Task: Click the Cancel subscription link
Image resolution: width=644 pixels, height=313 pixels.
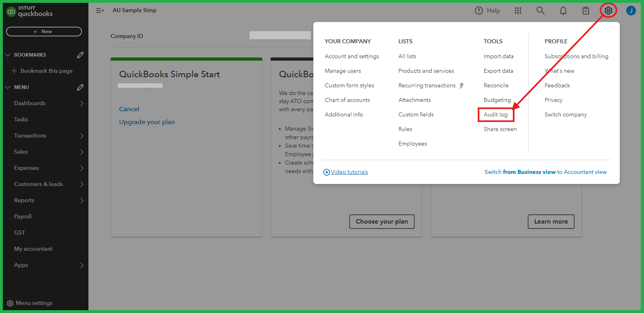Action: [x=129, y=109]
